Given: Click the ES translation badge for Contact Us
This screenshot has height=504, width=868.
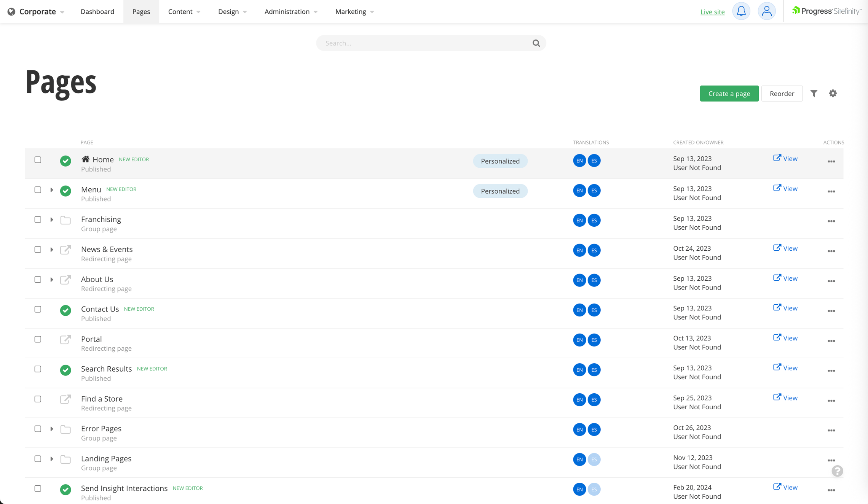Looking at the screenshot, I should (x=594, y=310).
